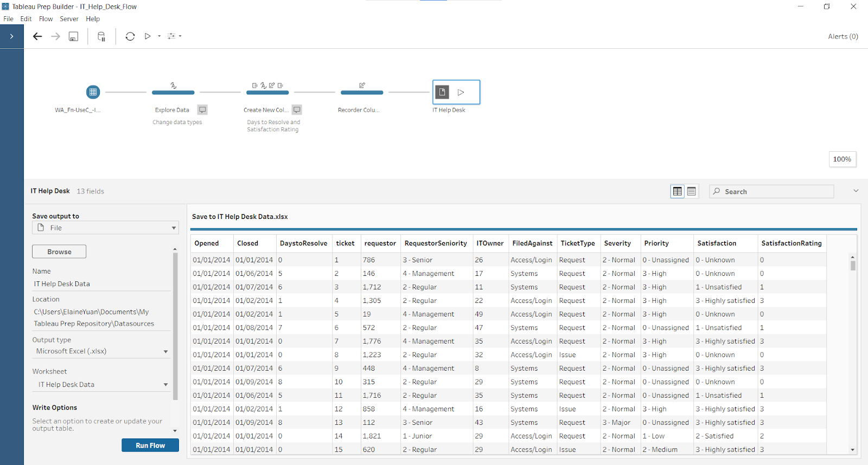
Task: Open the Worksheet IT Help Desk Data dropdown
Action: 101,384
